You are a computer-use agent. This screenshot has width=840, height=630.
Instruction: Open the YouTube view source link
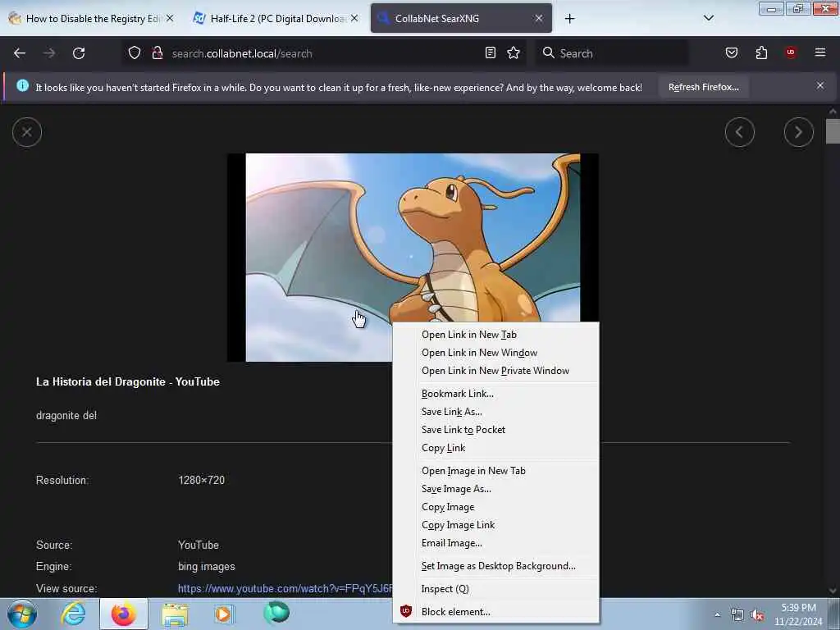(285, 589)
